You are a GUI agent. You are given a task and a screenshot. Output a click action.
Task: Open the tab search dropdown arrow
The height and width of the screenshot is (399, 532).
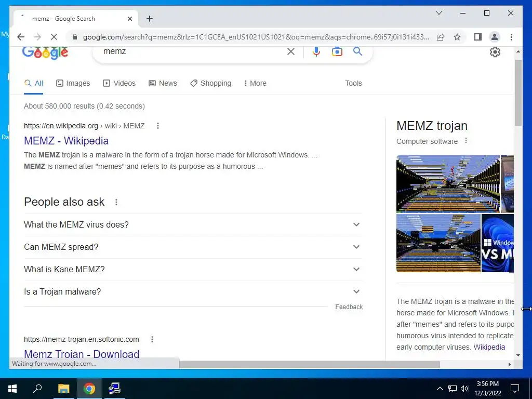[x=438, y=13]
